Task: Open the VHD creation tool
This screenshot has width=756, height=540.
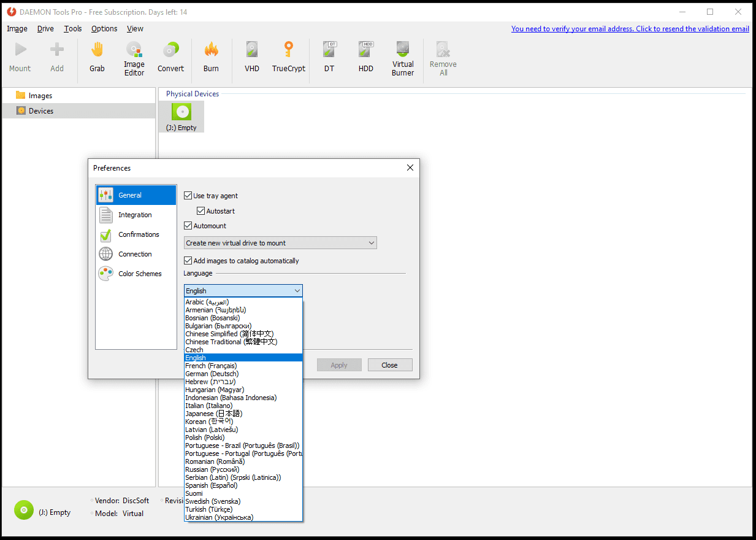Action: coord(252,58)
